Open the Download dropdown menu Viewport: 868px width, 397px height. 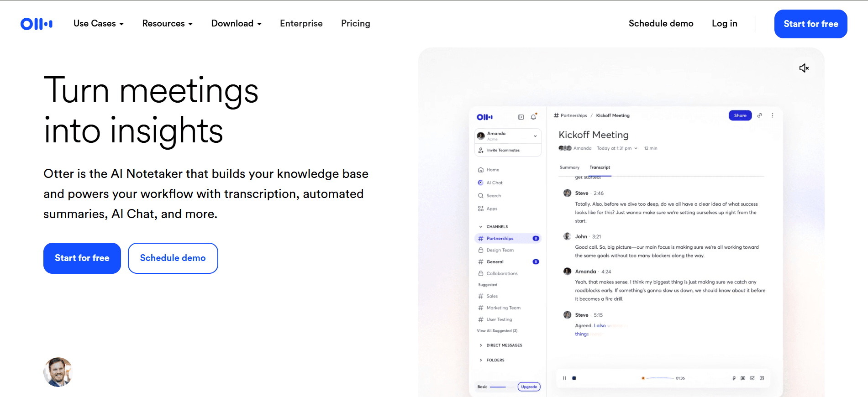coord(237,24)
